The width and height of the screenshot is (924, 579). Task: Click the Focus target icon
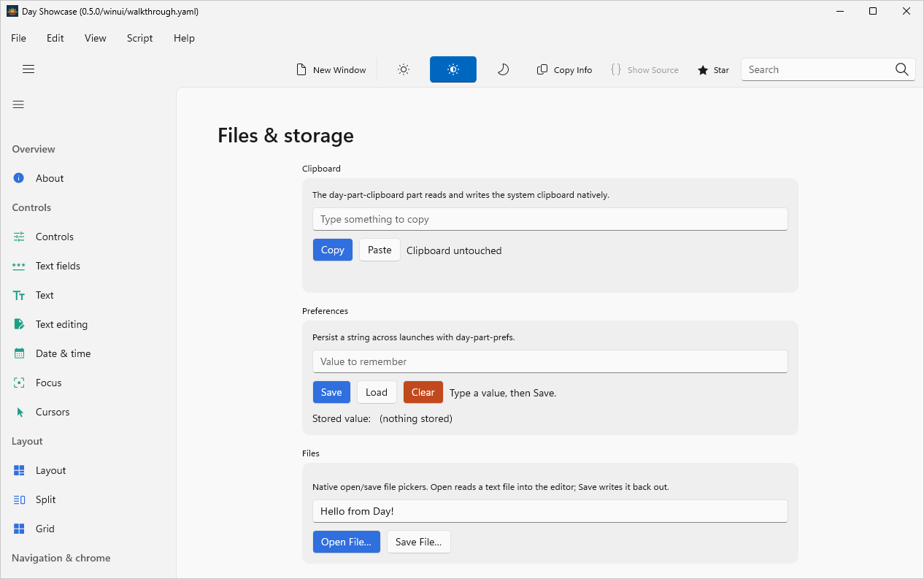pyautogui.click(x=19, y=383)
